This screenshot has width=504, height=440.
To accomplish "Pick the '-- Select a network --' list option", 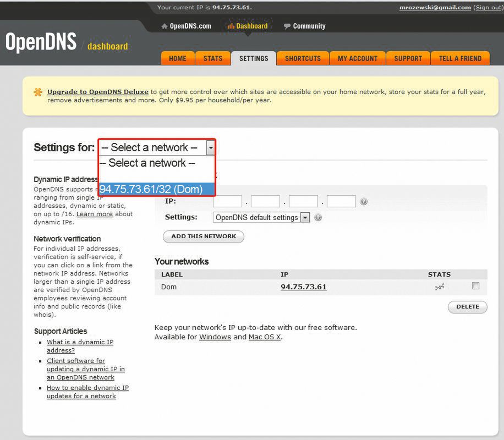I will click(156, 163).
